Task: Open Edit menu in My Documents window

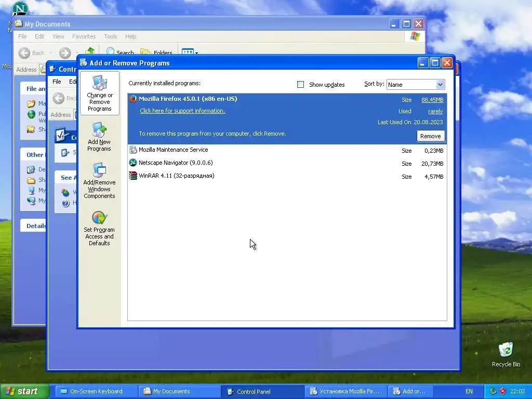Action: 39,36
